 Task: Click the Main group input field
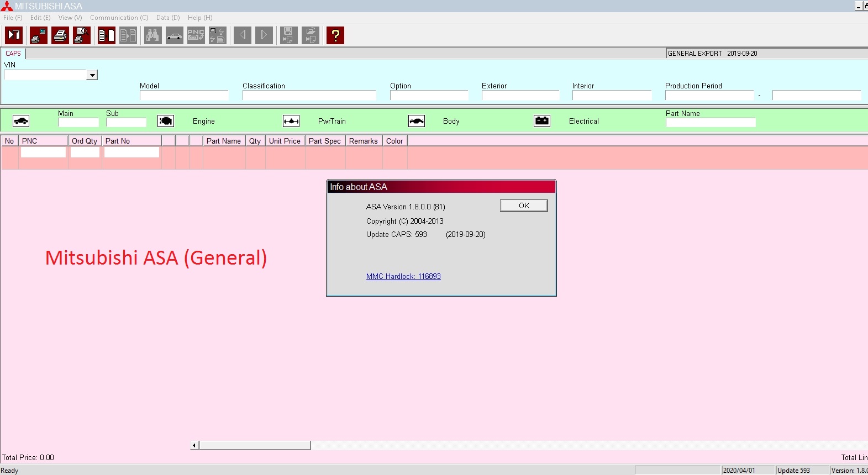(x=78, y=123)
